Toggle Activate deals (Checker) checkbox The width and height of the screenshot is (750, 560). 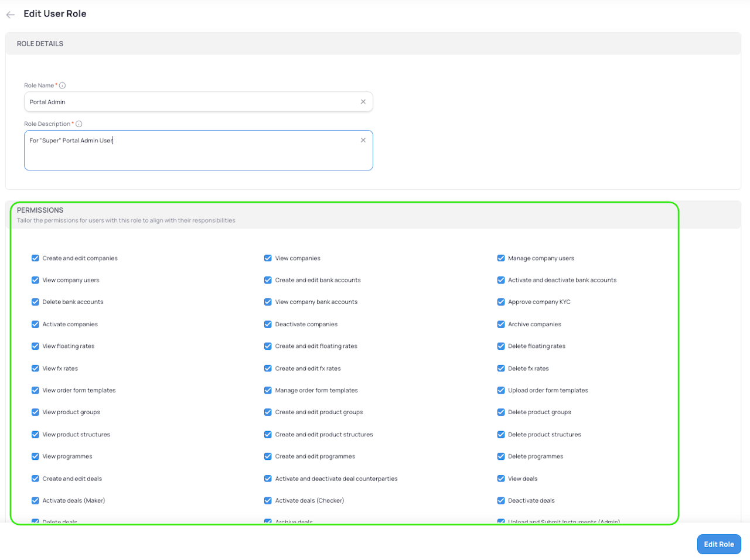[x=268, y=501]
